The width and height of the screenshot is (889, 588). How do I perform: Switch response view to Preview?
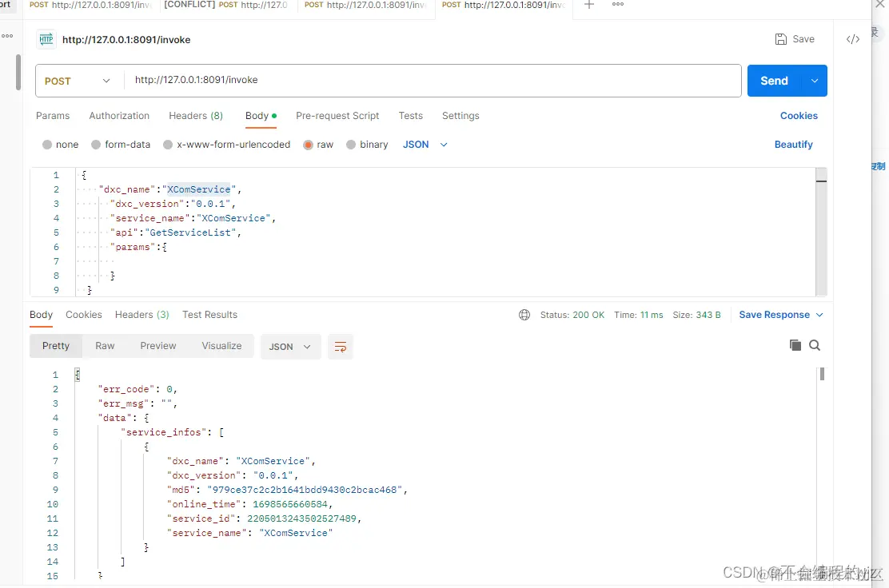click(158, 346)
